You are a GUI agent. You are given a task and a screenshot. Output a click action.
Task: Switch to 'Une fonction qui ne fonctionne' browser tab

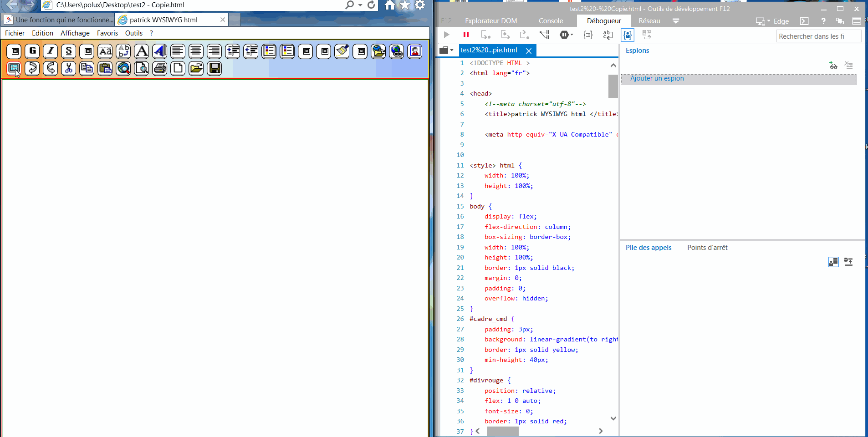[59, 20]
